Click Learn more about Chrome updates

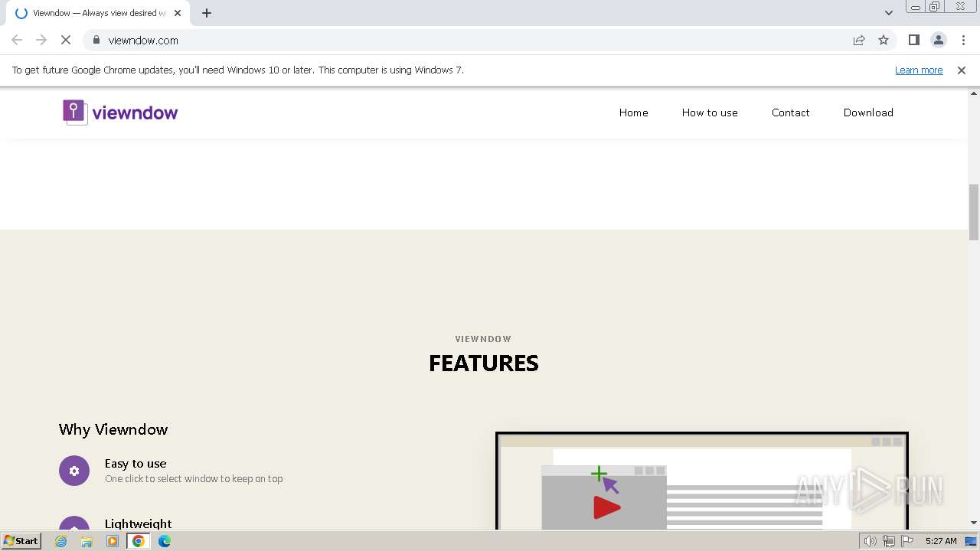919,70
